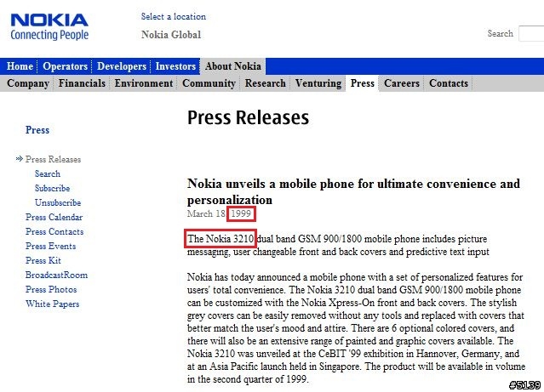Click the paragraph beginning 'Nokia has today announced'
This screenshot has width=544, height=392.
(x=356, y=328)
